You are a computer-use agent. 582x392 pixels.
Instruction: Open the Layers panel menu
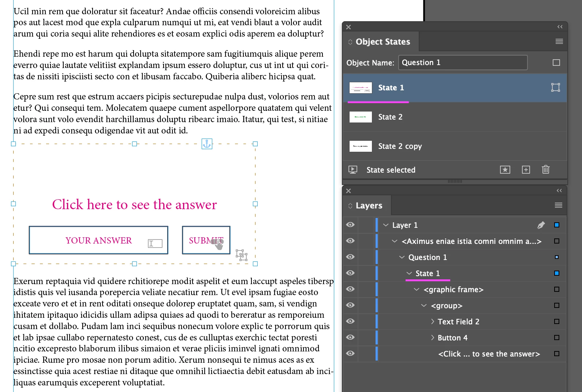click(558, 205)
